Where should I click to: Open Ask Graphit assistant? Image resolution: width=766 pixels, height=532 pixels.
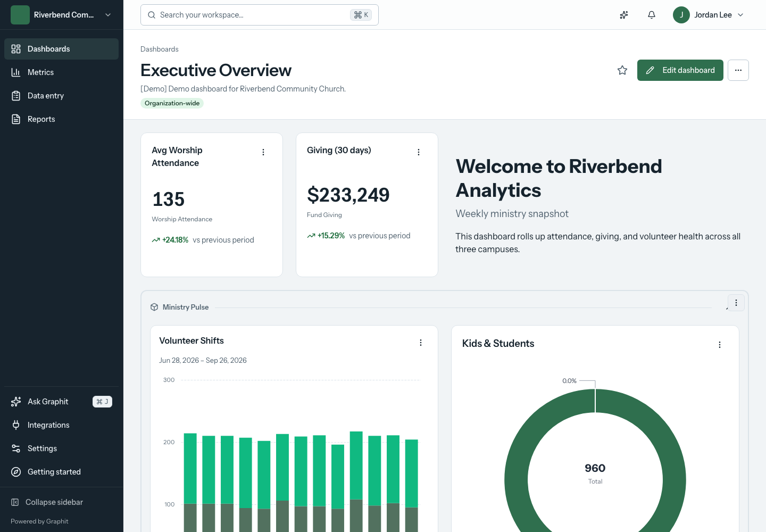coord(61,402)
